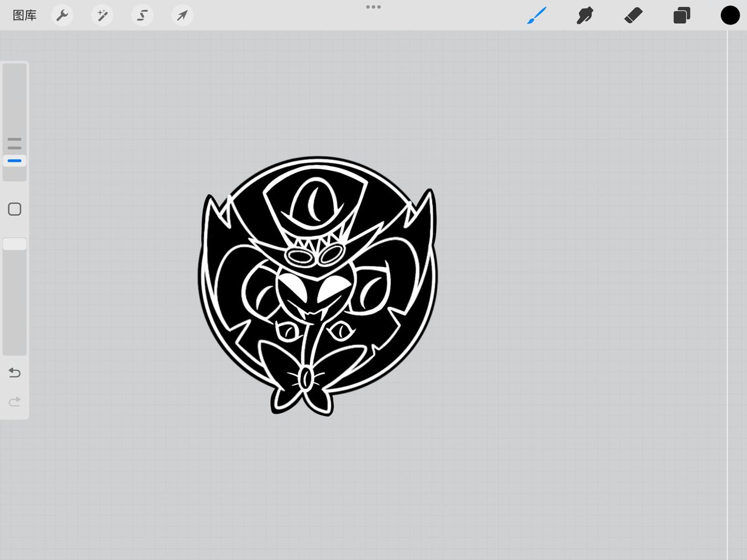The height and width of the screenshot is (560, 747).
Task: Select the Eraser tool
Action: click(633, 16)
